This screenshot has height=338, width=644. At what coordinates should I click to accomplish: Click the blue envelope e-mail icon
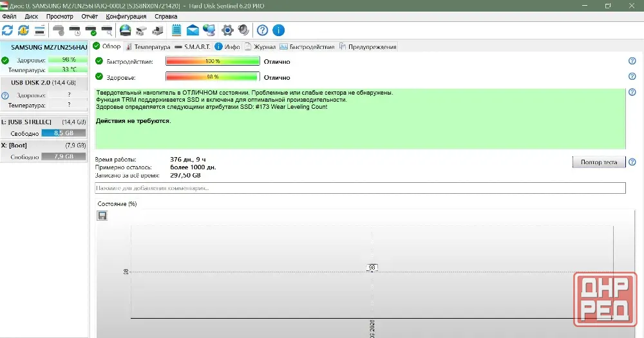click(193, 30)
